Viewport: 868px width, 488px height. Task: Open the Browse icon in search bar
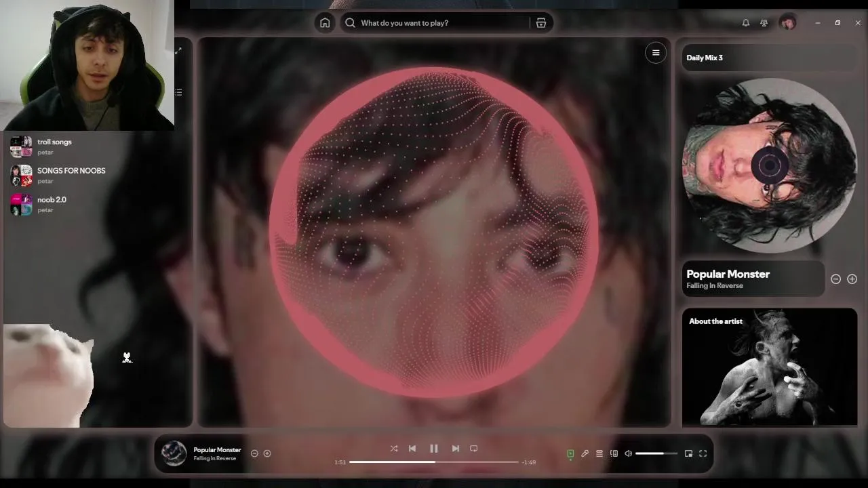tap(540, 23)
